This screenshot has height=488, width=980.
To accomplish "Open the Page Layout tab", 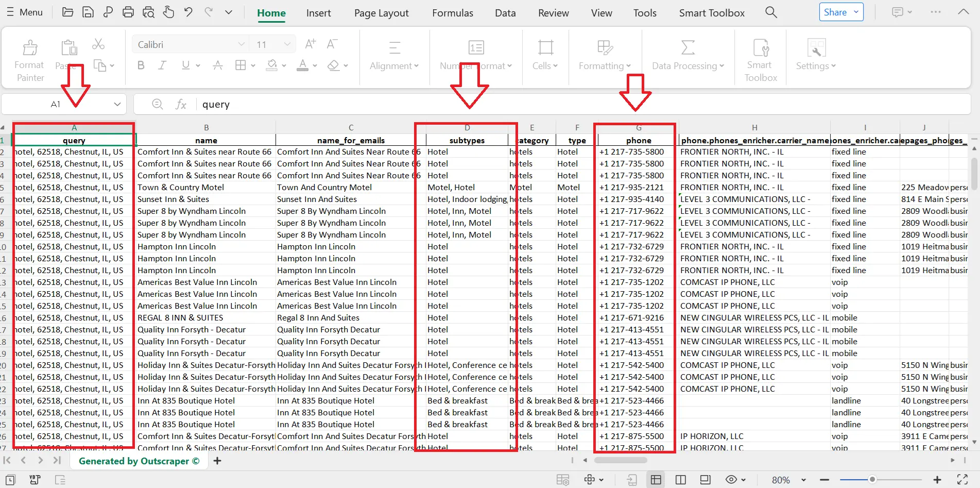I will [381, 13].
